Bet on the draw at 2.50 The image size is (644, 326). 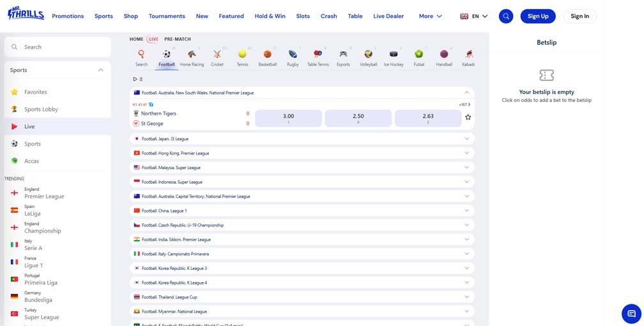click(358, 119)
